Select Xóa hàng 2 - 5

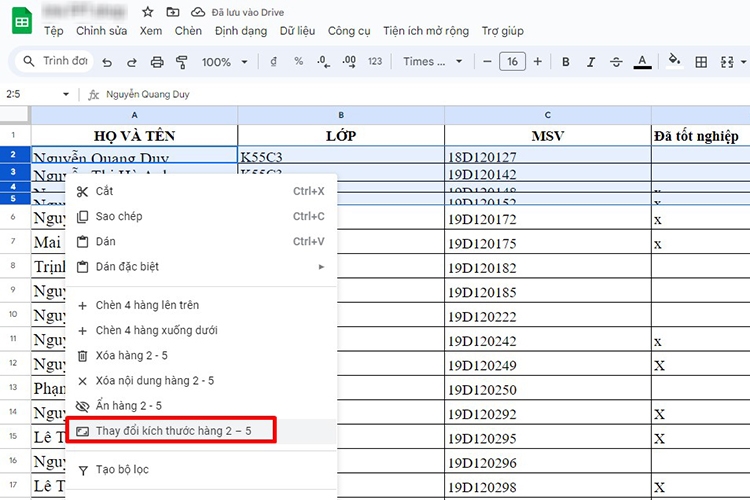[x=201, y=356]
